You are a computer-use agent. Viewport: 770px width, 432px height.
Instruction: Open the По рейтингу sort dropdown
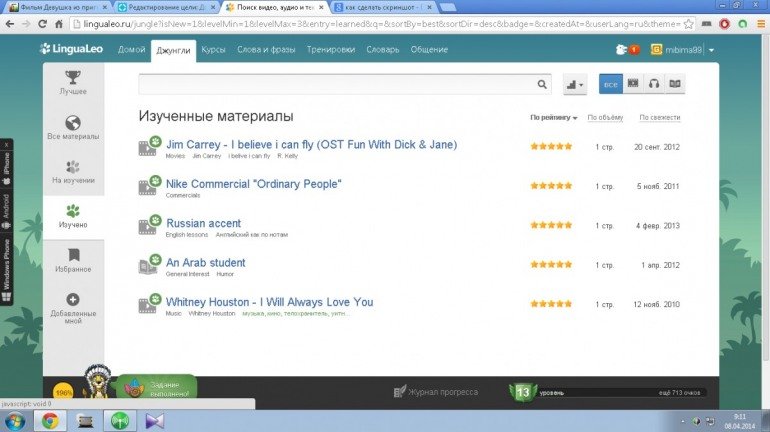554,118
